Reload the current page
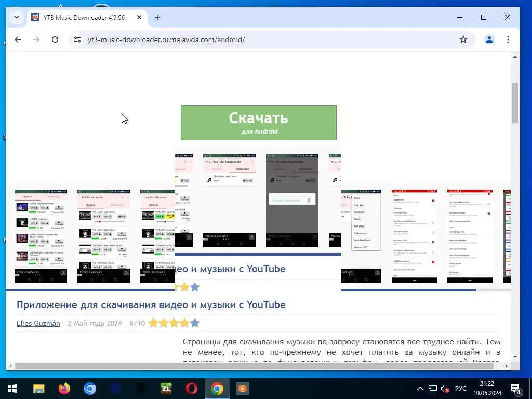532x399 pixels. tap(55, 39)
